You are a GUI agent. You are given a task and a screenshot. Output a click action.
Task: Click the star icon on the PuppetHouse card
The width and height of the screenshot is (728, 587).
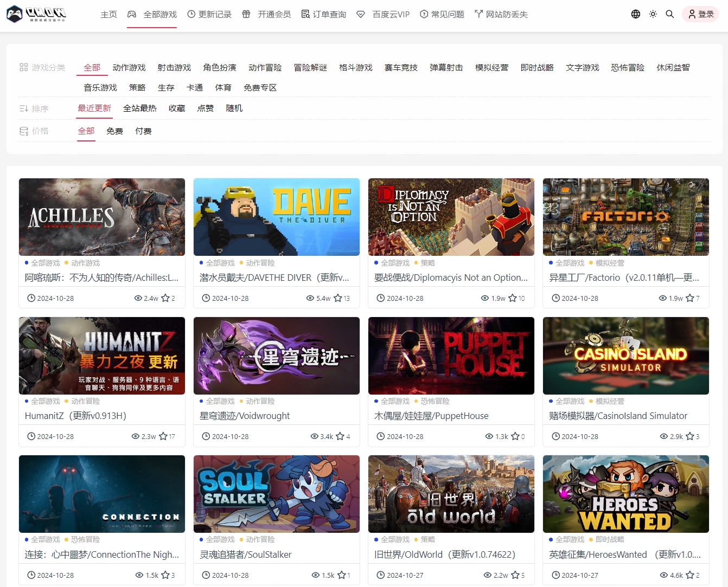tap(515, 436)
